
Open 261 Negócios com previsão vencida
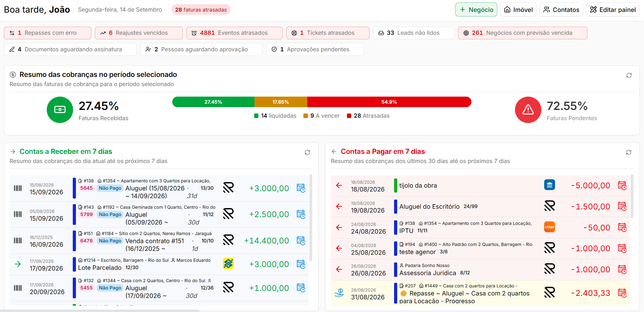pos(523,33)
